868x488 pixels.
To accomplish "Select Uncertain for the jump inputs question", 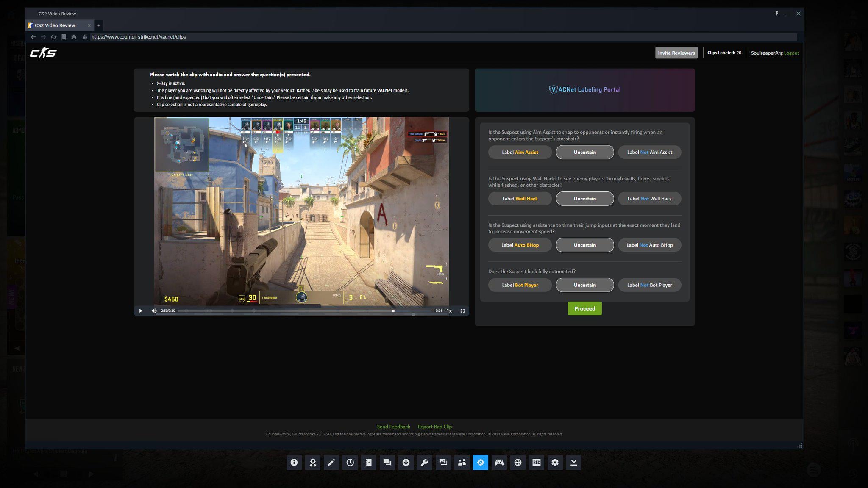I will tap(585, 245).
